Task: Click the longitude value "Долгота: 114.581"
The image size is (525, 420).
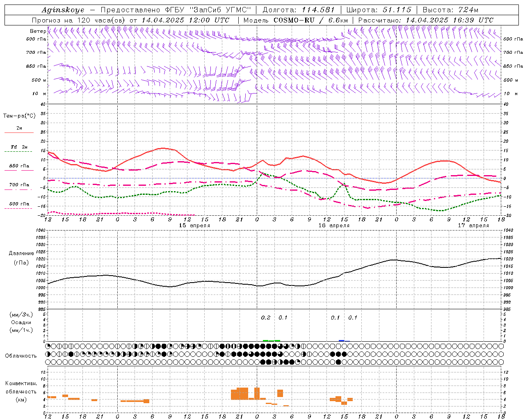Action: 299,10
